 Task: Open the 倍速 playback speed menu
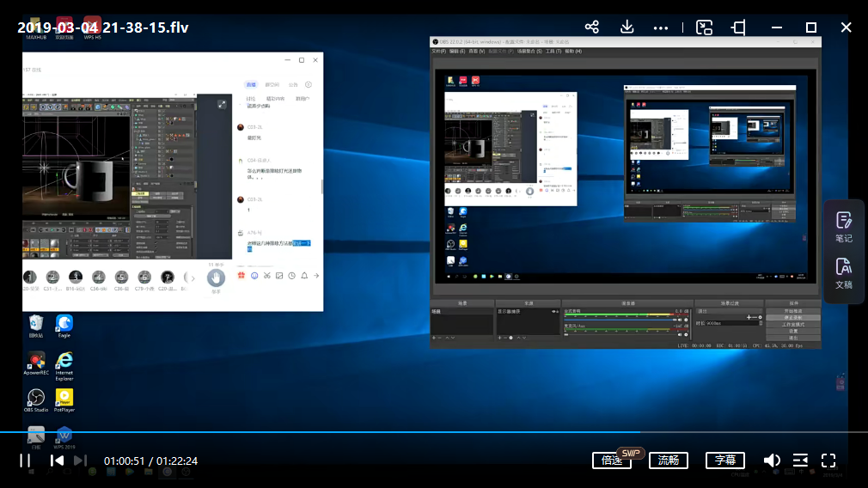pos(612,461)
